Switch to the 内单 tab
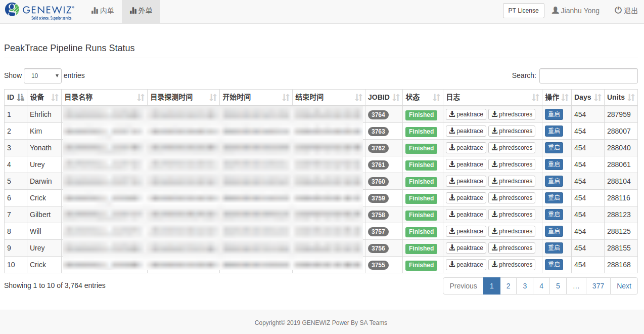Image resolution: width=644 pixels, height=334 pixels. pyautogui.click(x=102, y=10)
